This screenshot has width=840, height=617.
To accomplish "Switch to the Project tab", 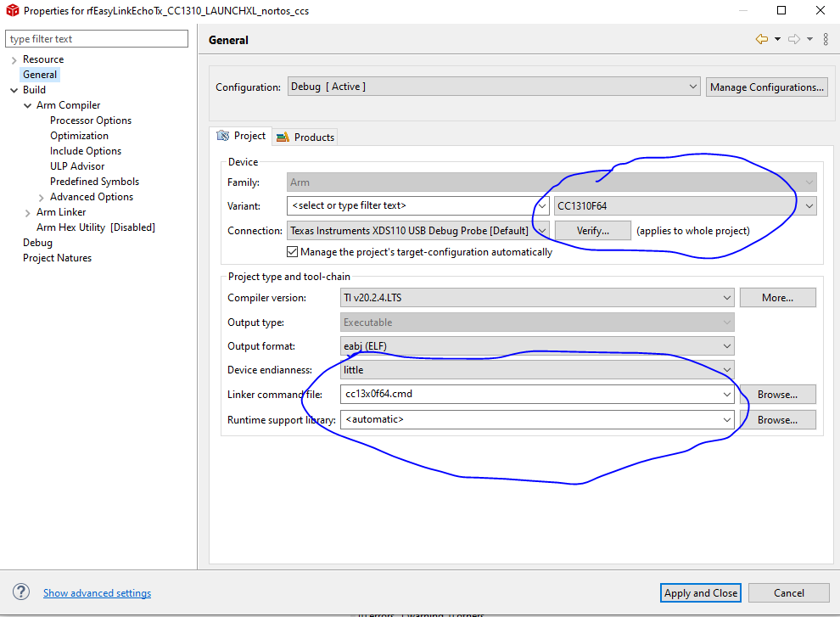I will point(241,136).
